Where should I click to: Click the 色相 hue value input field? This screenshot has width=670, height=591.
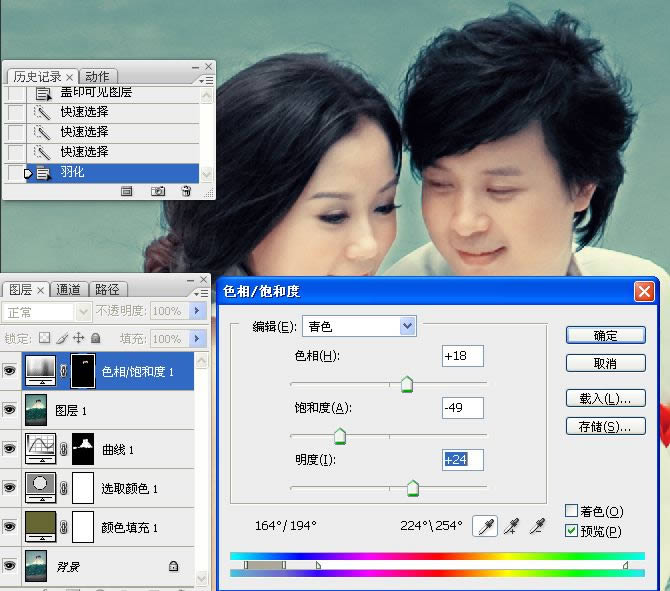(x=463, y=356)
